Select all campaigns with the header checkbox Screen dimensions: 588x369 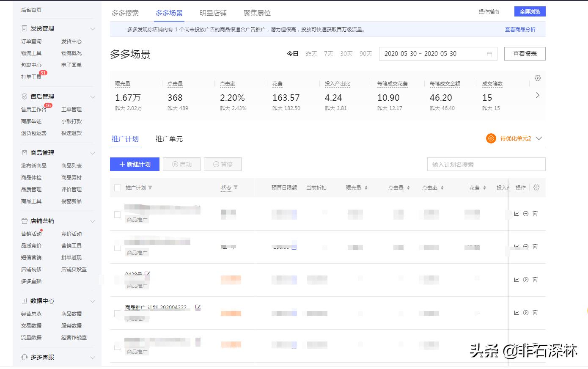tap(118, 187)
